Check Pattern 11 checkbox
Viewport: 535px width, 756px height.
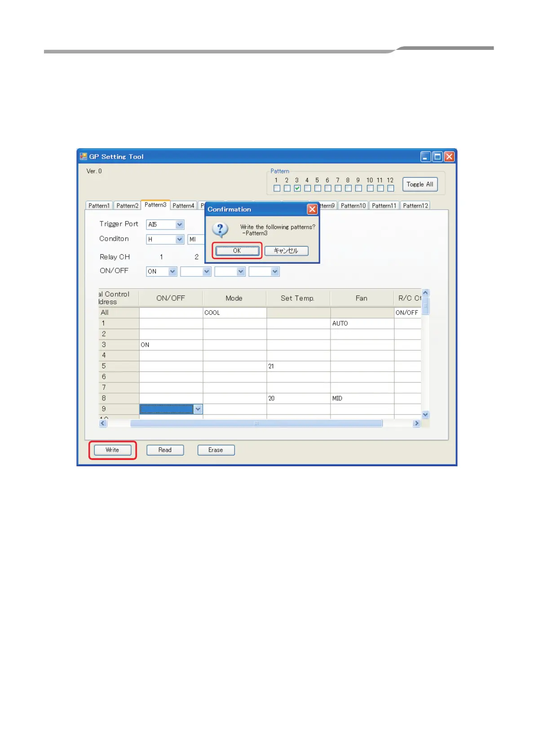point(380,188)
